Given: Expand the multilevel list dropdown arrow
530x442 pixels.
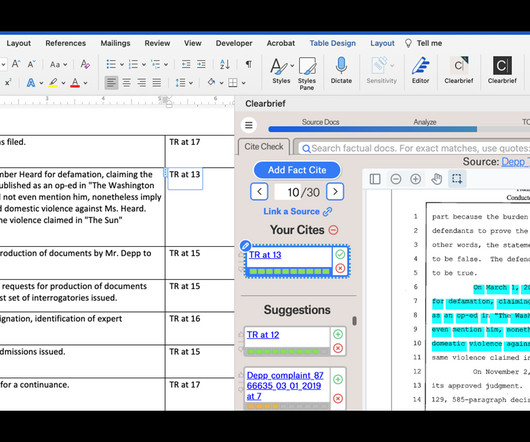Looking at the screenshot, I should coord(166,64).
